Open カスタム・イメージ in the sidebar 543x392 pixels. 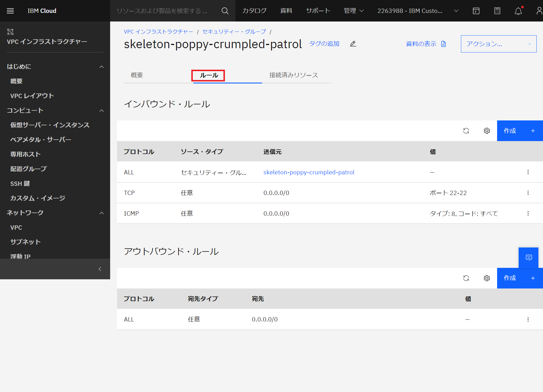(x=38, y=198)
